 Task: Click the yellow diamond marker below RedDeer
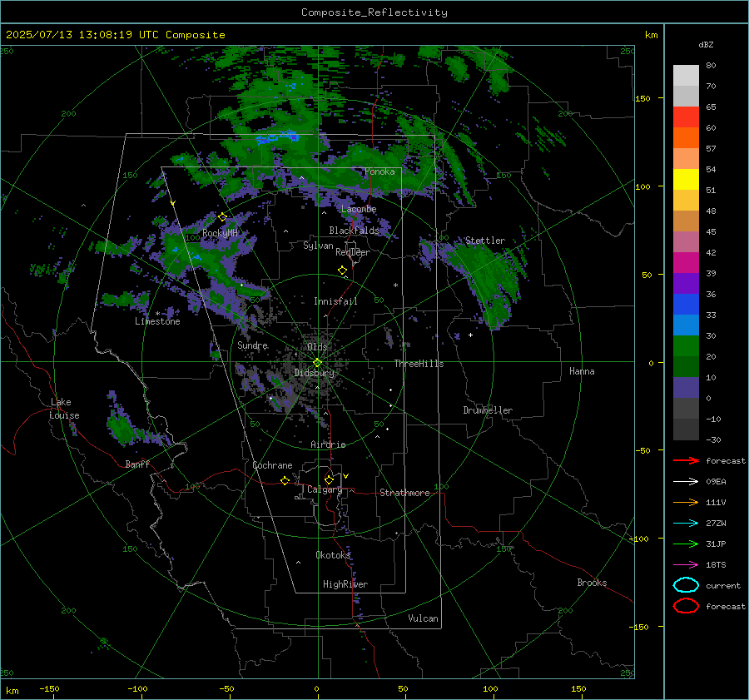coord(342,271)
